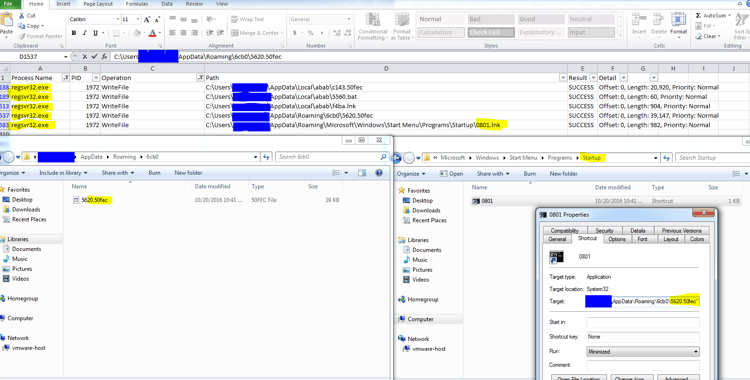Switch to the Formulas tab
This screenshot has height=380, width=750.
click(136, 4)
